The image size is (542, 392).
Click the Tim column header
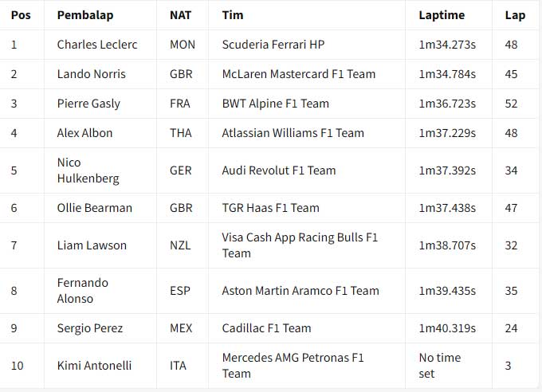(x=233, y=15)
